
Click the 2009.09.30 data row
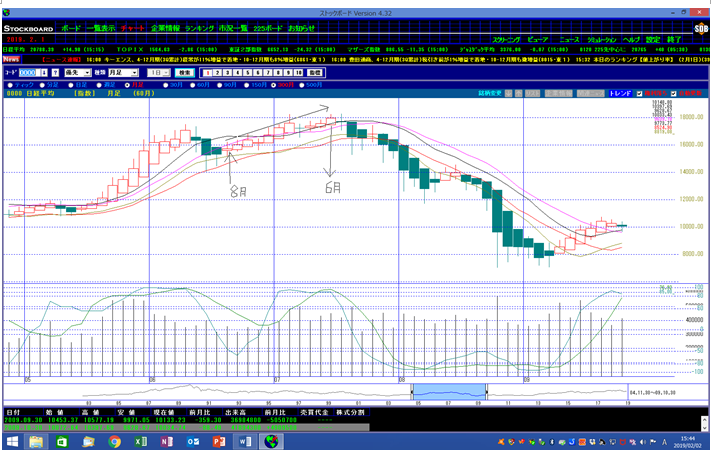tap(186, 420)
